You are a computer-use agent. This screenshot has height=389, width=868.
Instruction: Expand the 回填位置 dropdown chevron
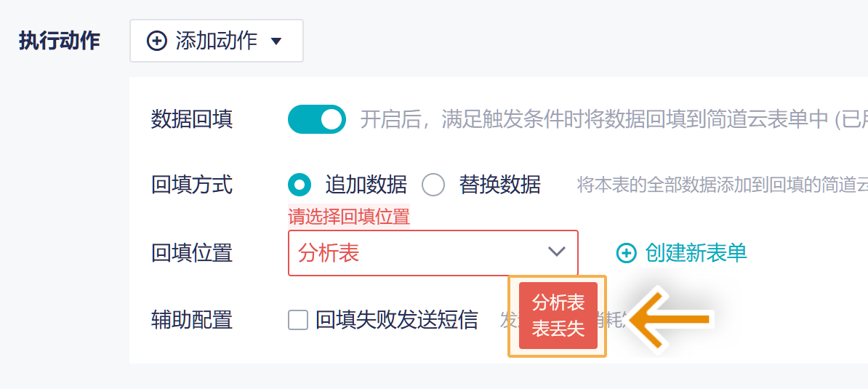[x=557, y=252]
